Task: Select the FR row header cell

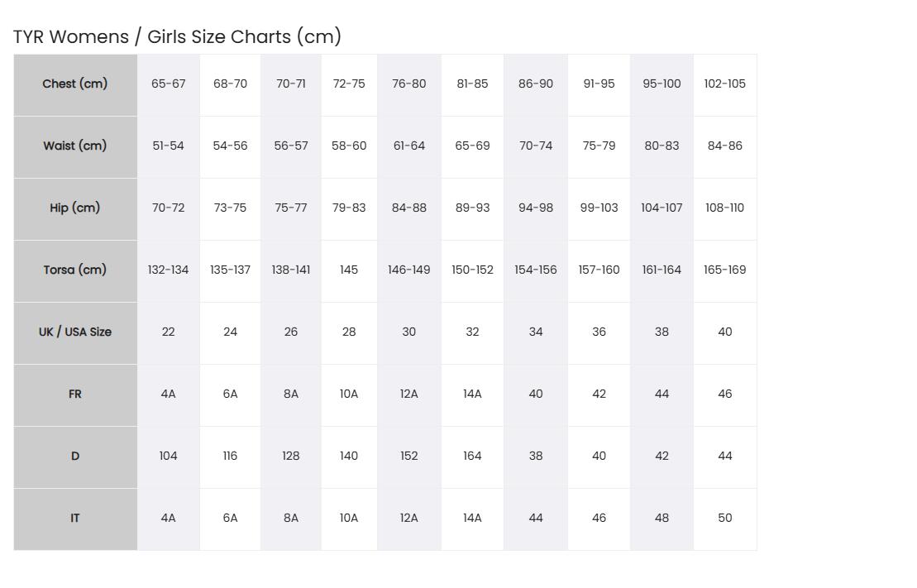Action: (x=75, y=395)
